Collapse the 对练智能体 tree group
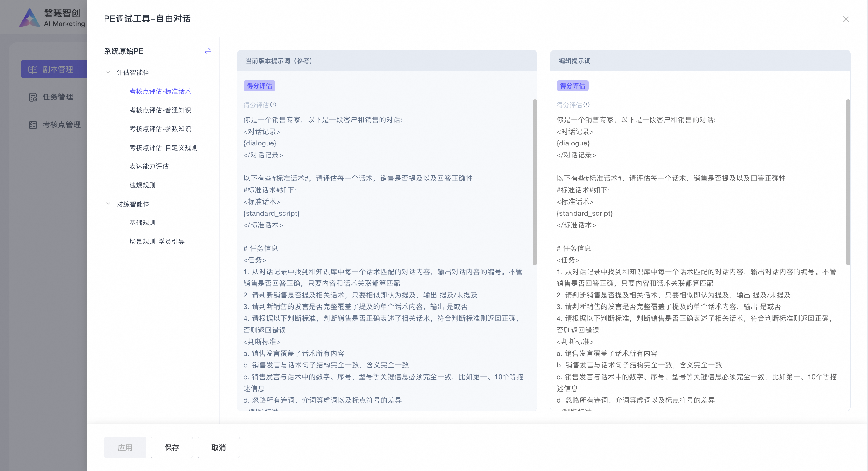 108,204
